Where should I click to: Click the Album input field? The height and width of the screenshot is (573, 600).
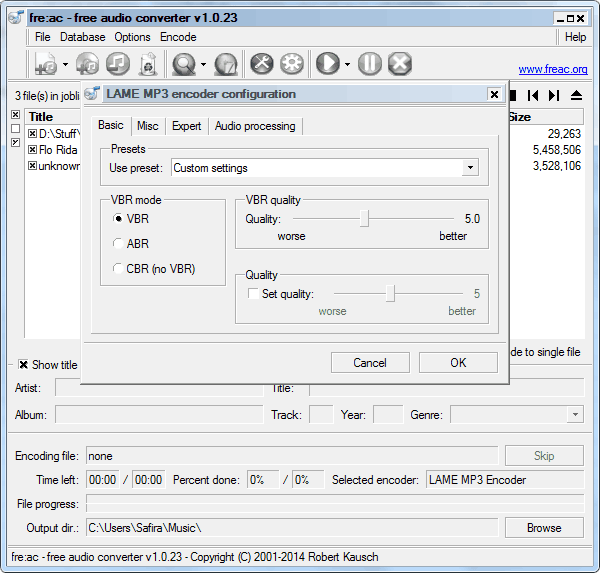click(159, 415)
